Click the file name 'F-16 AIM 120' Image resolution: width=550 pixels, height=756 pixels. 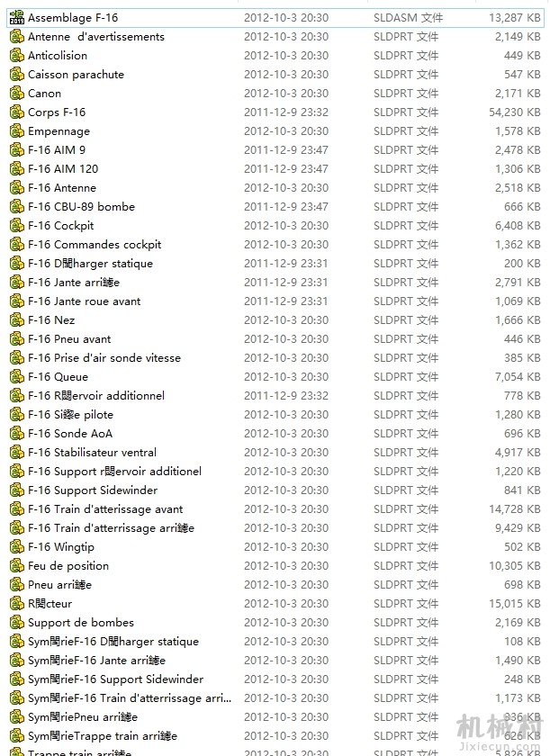63,169
